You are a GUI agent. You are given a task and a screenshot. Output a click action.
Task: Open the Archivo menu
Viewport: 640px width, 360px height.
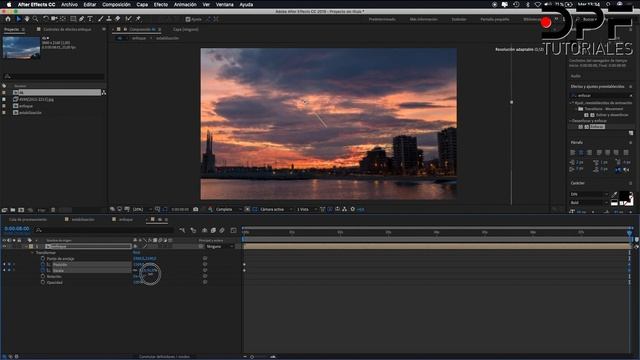69,4
